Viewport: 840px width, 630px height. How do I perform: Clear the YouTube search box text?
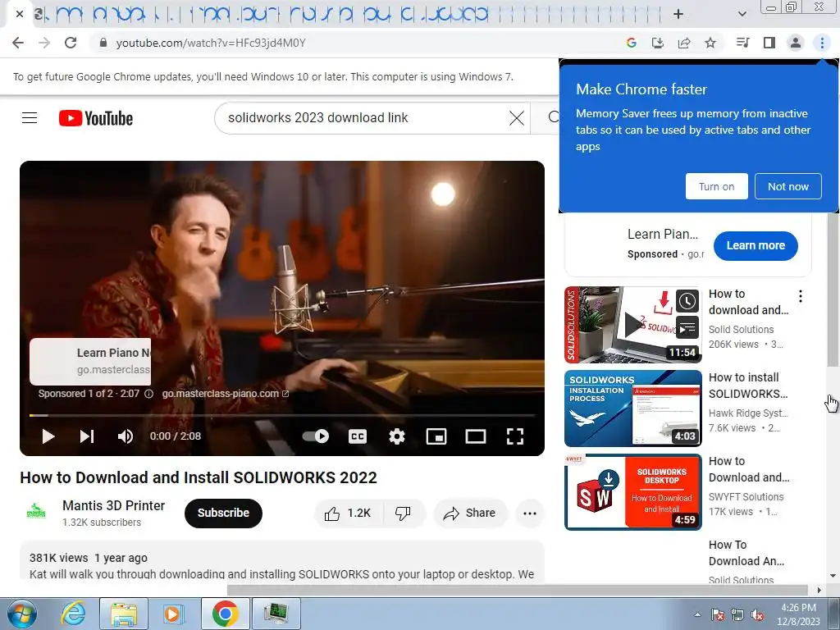tap(517, 118)
